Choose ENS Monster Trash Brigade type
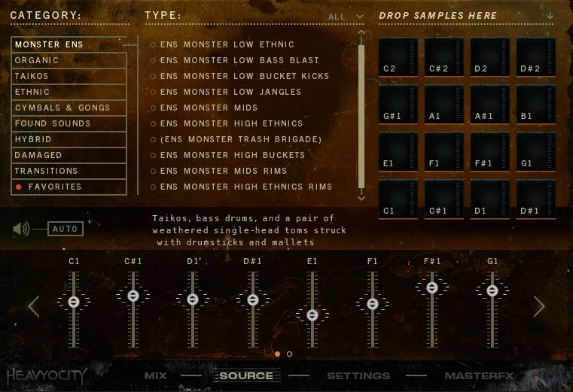This screenshot has height=392, width=573. click(x=236, y=139)
